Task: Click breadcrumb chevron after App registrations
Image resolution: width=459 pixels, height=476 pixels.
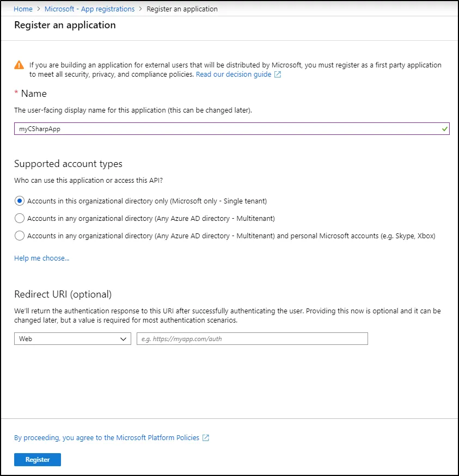Action: [x=140, y=9]
